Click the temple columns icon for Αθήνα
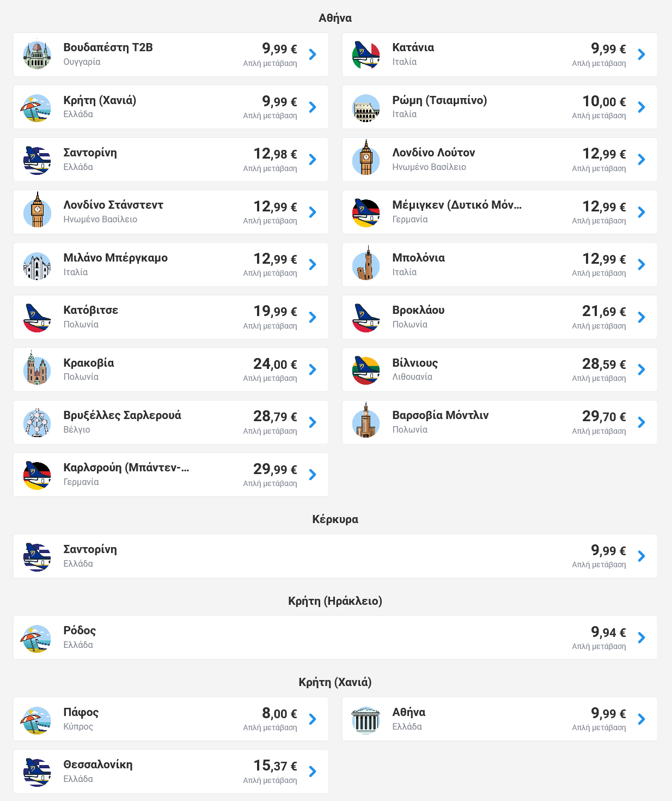The image size is (672, 801). (366, 720)
